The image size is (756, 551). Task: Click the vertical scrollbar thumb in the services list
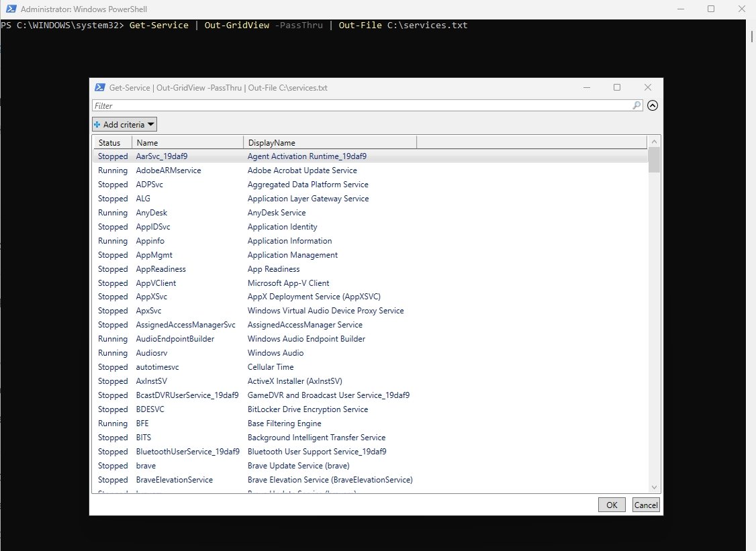coord(654,160)
